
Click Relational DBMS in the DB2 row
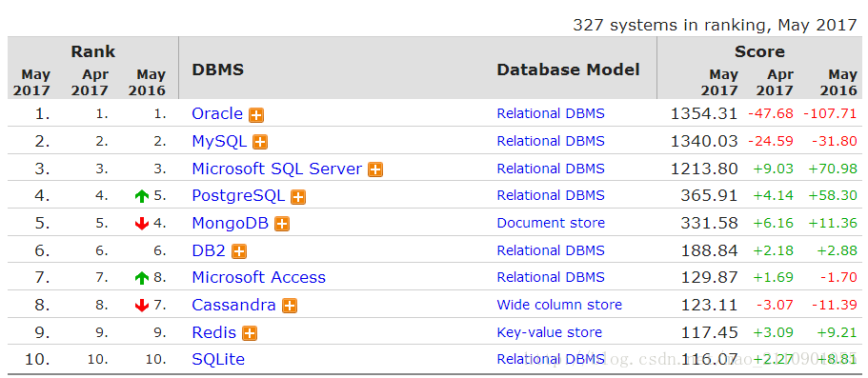551,250
